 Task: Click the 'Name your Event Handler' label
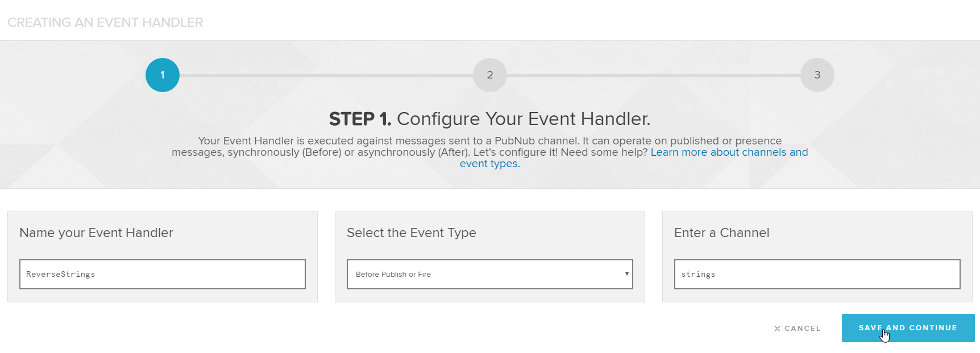pyautogui.click(x=96, y=232)
